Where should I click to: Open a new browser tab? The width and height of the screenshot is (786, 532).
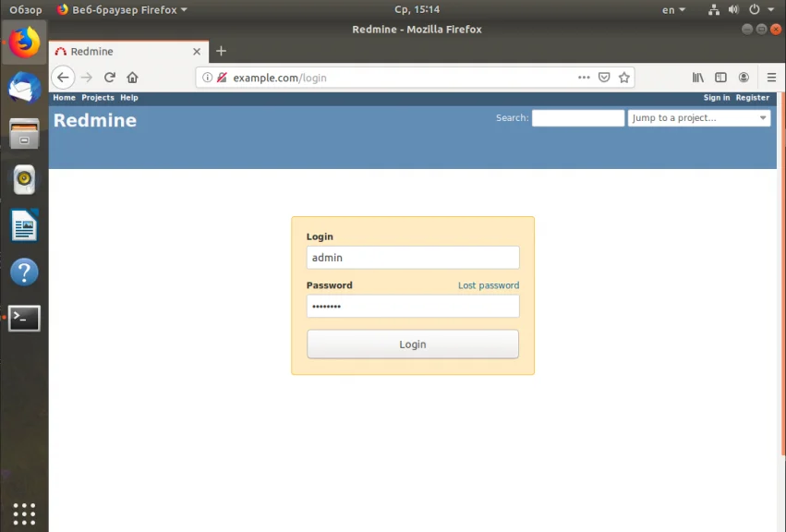(x=221, y=51)
